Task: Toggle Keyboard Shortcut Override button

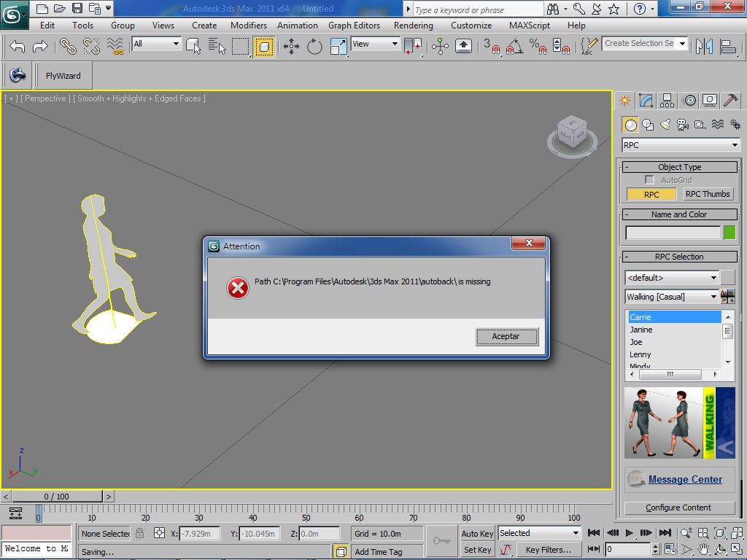Action: (463, 47)
